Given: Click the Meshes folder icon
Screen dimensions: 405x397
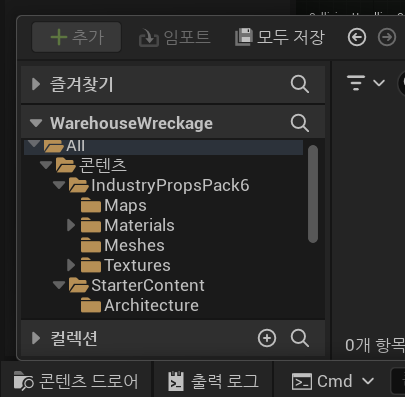Looking at the screenshot, I should point(91,245).
